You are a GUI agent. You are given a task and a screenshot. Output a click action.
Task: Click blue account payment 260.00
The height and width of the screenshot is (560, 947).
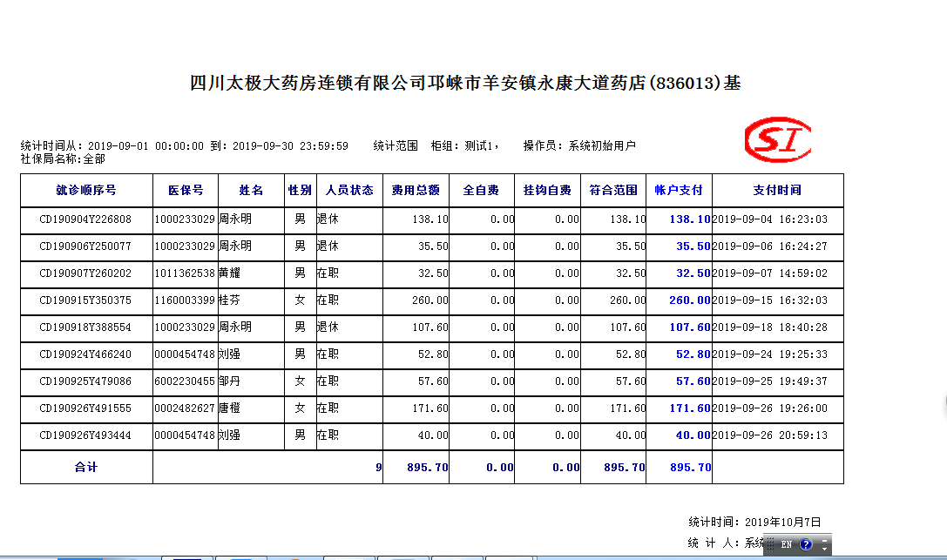[690, 300]
